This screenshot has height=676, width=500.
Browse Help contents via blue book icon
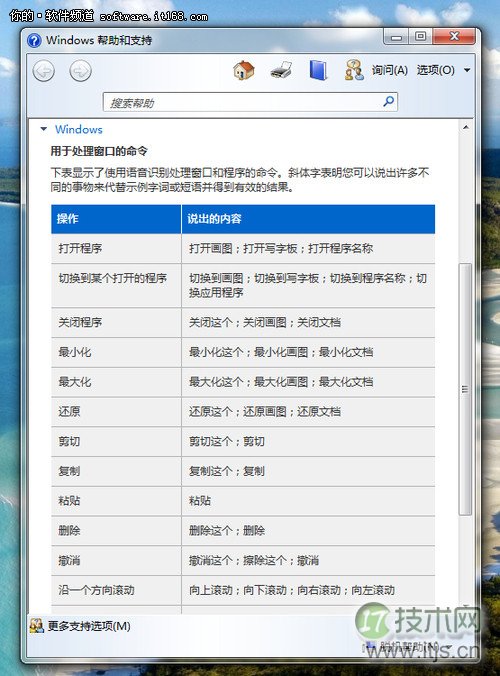[318, 70]
